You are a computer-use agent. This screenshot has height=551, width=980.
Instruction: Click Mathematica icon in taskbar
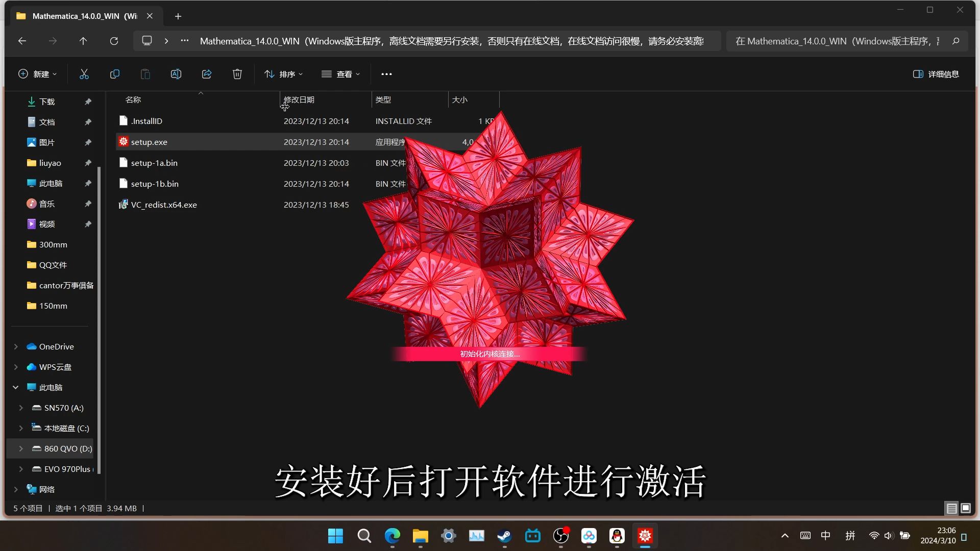(645, 536)
